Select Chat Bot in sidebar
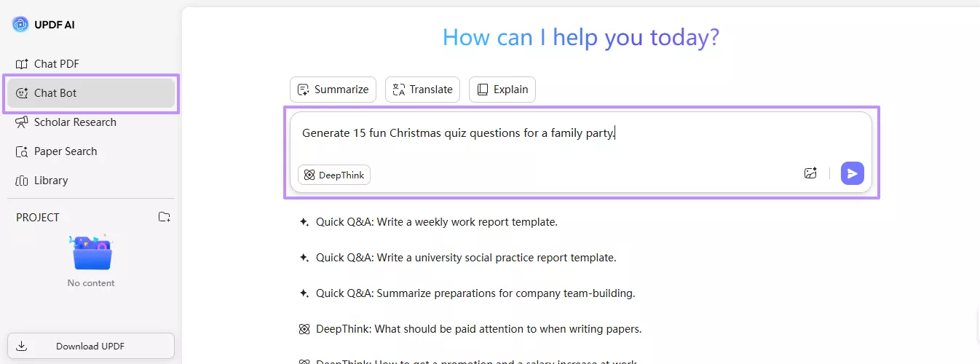The height and width of the screenshot is (364, 980). (55, 93)
